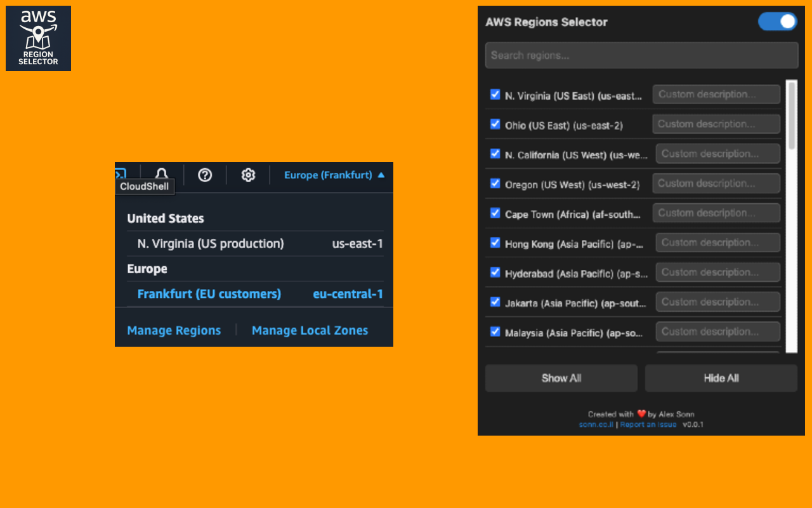Uncheck the Cape Town (Africa) checkbox
This screenshot has height=508, width=812.
(x=495, y=213)
